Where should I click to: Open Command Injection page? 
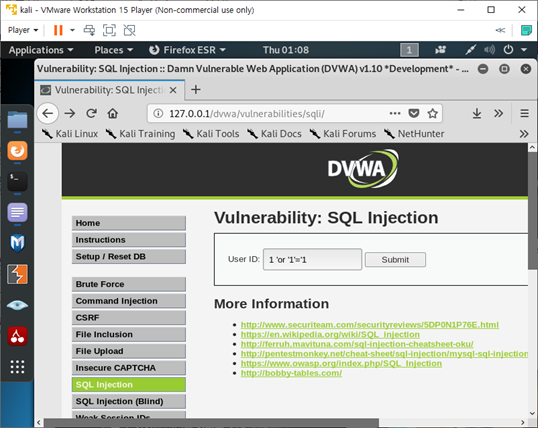coord(129,301)
